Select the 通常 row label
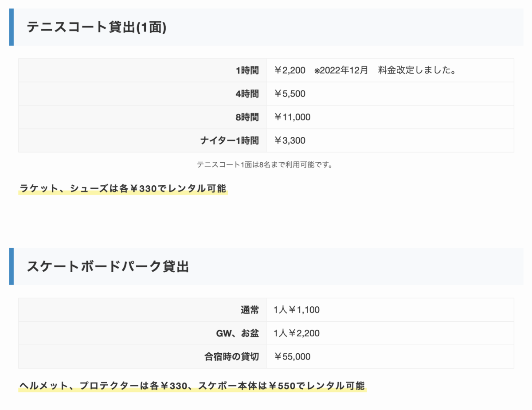The image size is (532, 410). pos(250,310)
